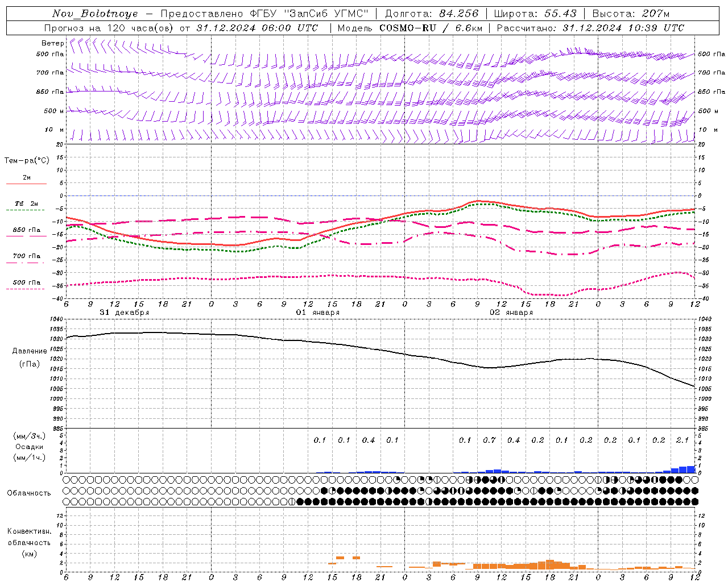728x582 pixels.
Task: Click the 850 гПа temperature legend label
Action: [x=27, y=230]
